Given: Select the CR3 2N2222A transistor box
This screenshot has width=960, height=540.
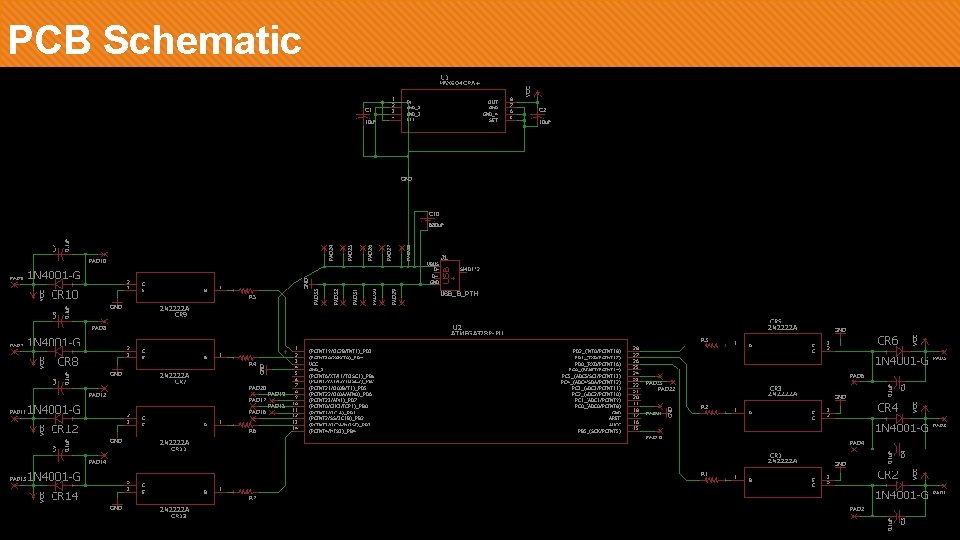Looking at the screenshot, I should pyautogui.click(x=782, y=416).
